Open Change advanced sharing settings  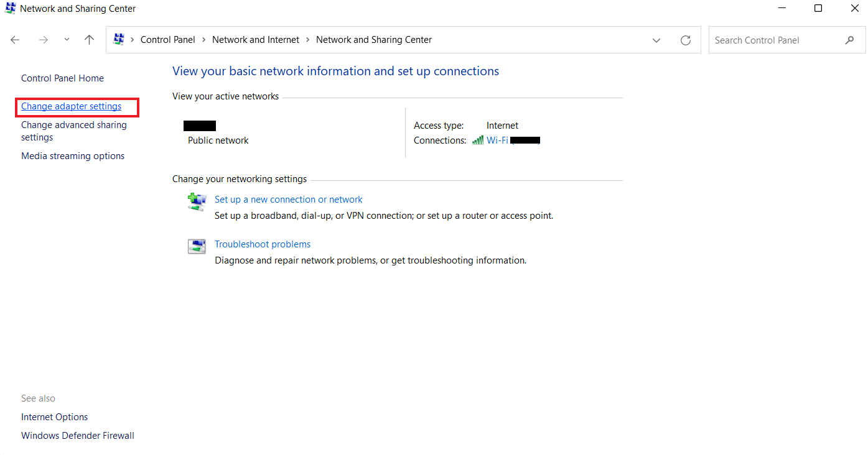click(73, 125)
